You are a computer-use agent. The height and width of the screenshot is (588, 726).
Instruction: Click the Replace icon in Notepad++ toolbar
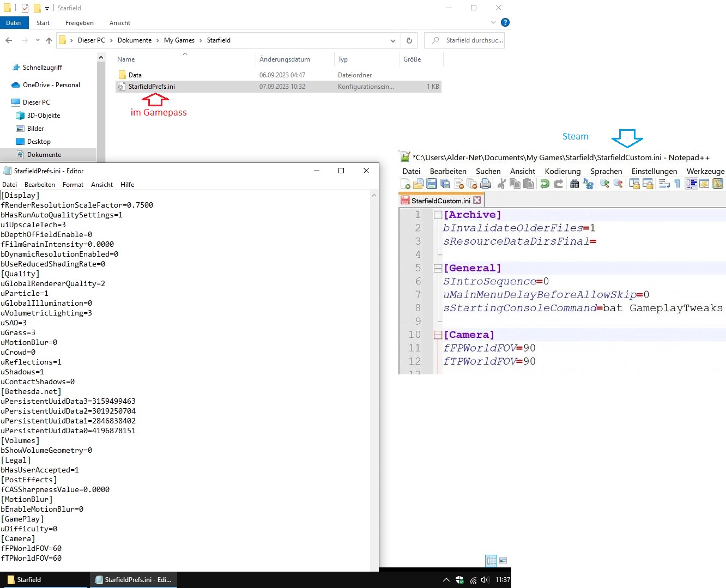coord(588,184)
